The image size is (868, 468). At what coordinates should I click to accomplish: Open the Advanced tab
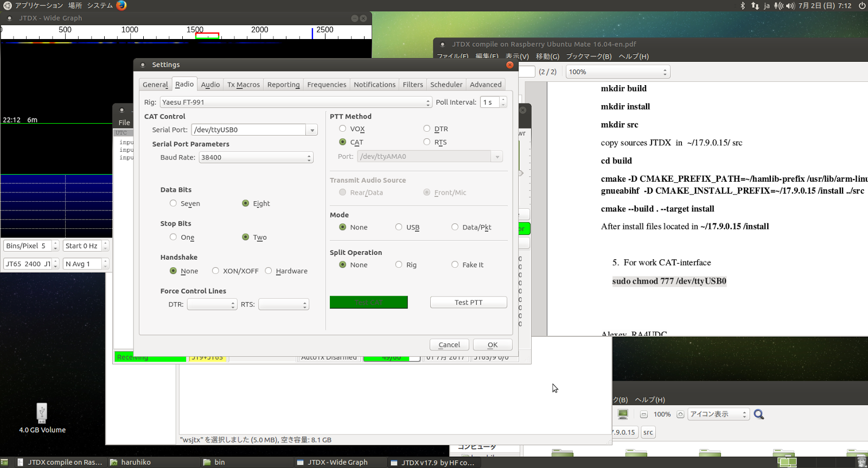point(486,85)
